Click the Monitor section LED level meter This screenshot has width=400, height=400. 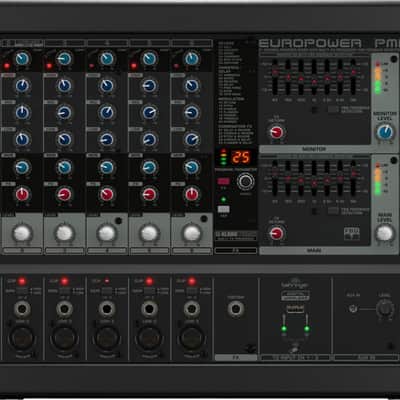click(x=379, y=77)
